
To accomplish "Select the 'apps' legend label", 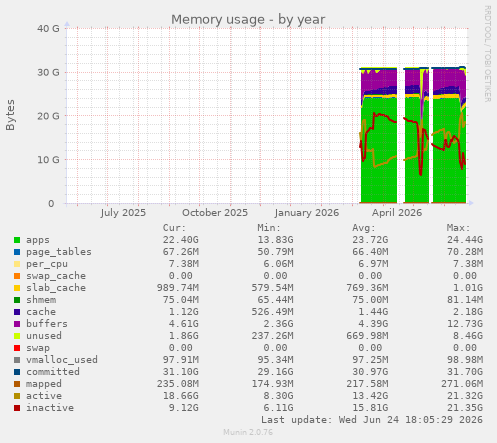I will 38,240.
